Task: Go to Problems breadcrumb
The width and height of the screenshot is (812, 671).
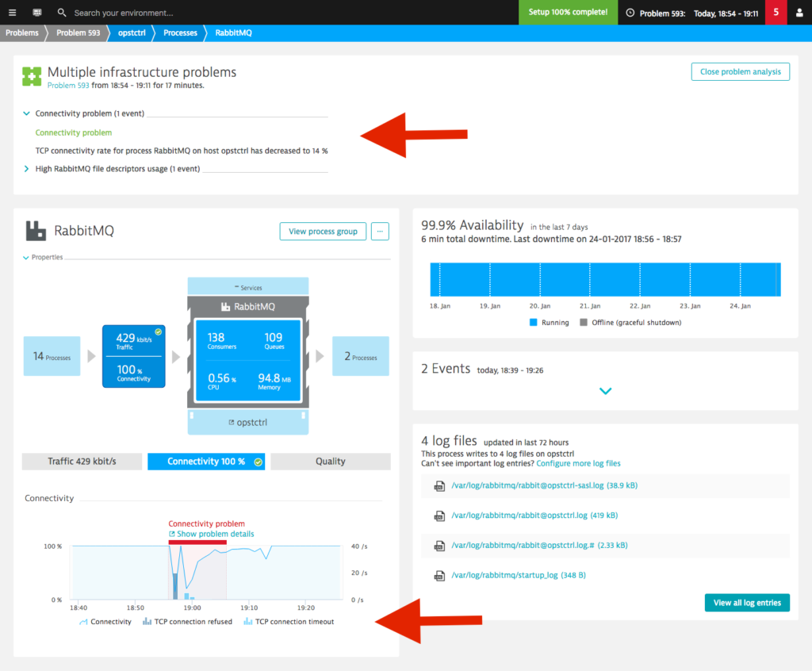Action: pyautogui.click(x=21, y=33)
